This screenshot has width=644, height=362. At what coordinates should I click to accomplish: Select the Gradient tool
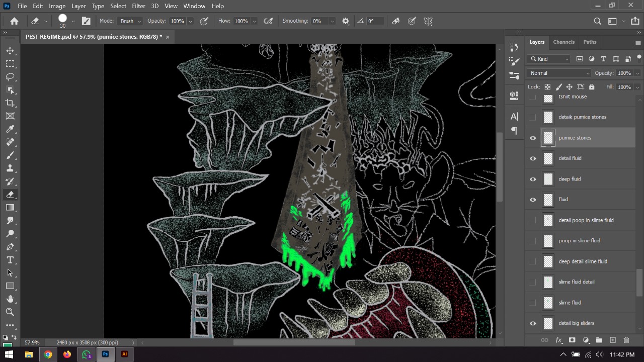click(10, 208)
